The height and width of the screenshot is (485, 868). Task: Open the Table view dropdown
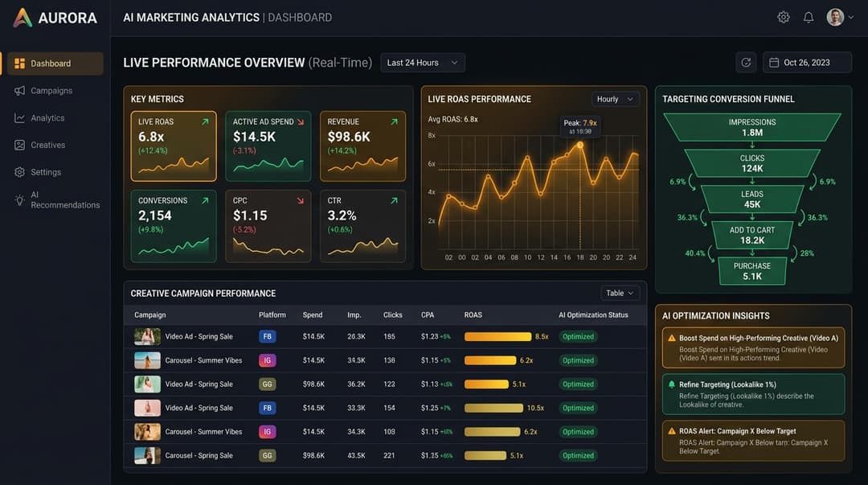[x=620, y=294]
